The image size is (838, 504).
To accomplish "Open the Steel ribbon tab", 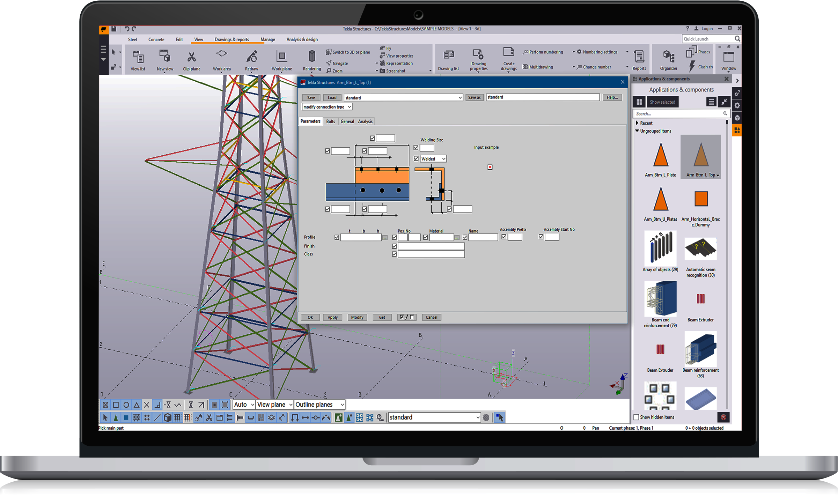I will click(x=132, y=39).
